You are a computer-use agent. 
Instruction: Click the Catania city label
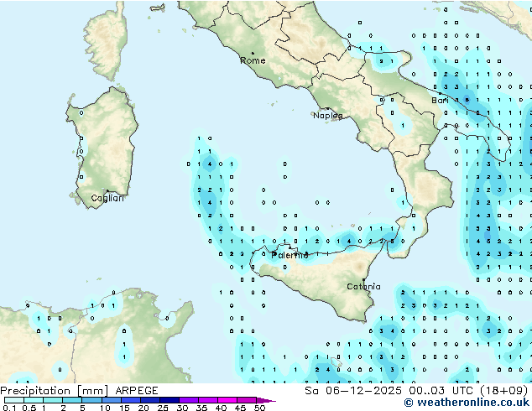363,287
